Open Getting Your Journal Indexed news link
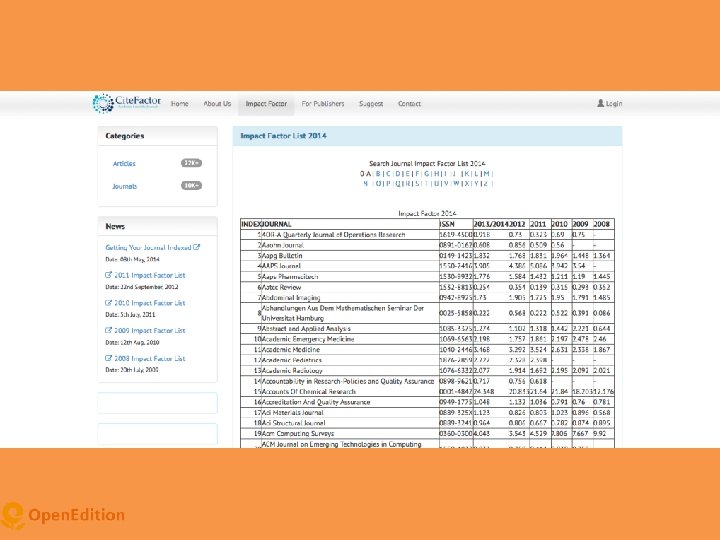This screenshot has height=540, width=720. click(x=148, y=248)
